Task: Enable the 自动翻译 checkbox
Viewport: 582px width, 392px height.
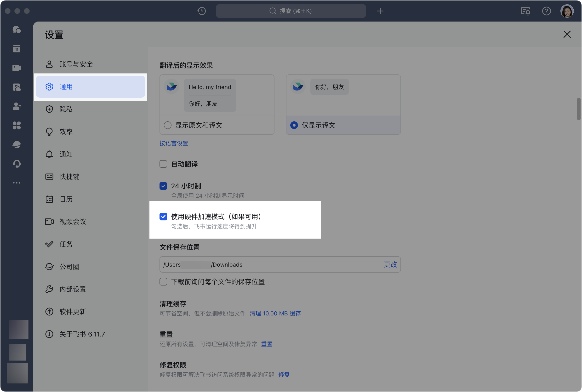Action: pos(163,164)
